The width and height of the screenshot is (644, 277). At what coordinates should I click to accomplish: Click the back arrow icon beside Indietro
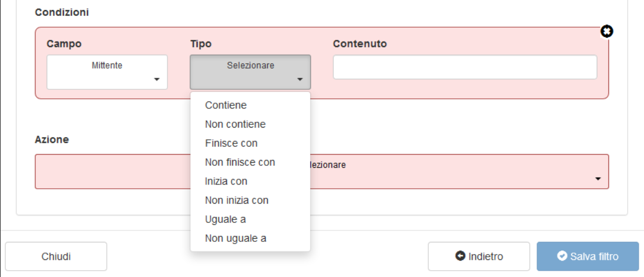460,256
